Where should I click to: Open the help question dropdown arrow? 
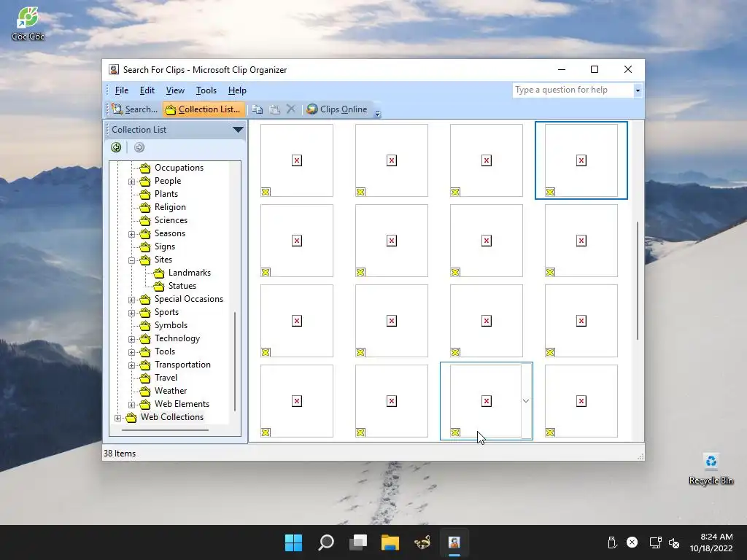tap(638, 90)
